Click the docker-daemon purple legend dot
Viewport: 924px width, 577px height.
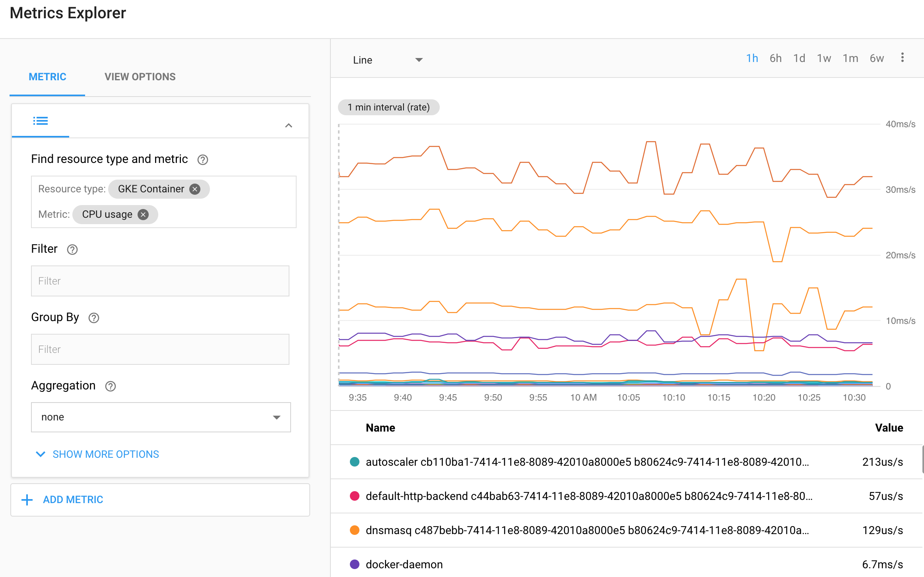pyautogui.click(x=355, y=564)
